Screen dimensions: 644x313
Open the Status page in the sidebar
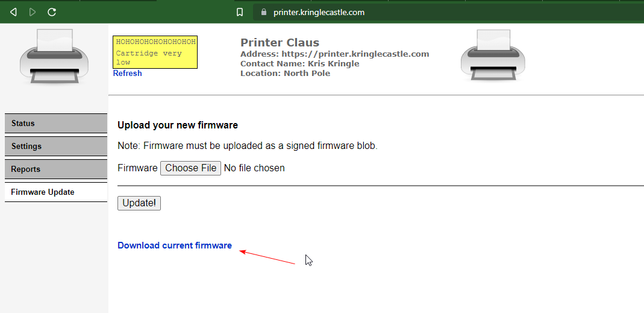pos(55,124)
